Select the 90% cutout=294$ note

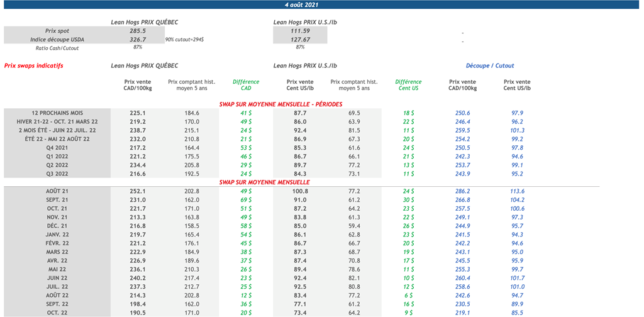tap(184, 40)
